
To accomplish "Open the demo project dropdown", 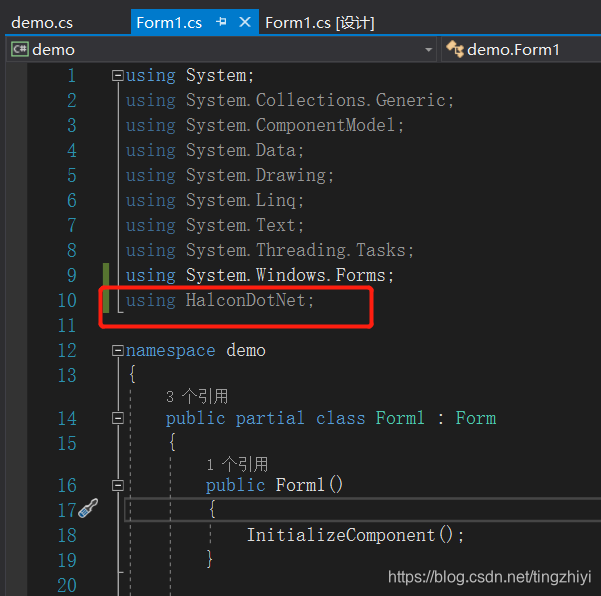I will [222, 49].
